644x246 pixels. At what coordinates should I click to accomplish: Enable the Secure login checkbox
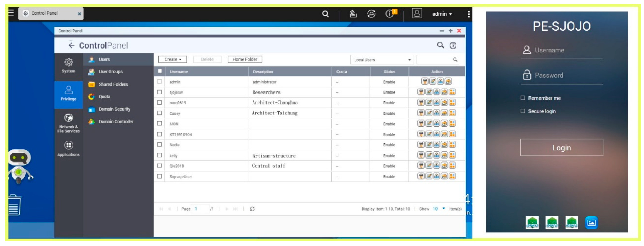[523, 111]
